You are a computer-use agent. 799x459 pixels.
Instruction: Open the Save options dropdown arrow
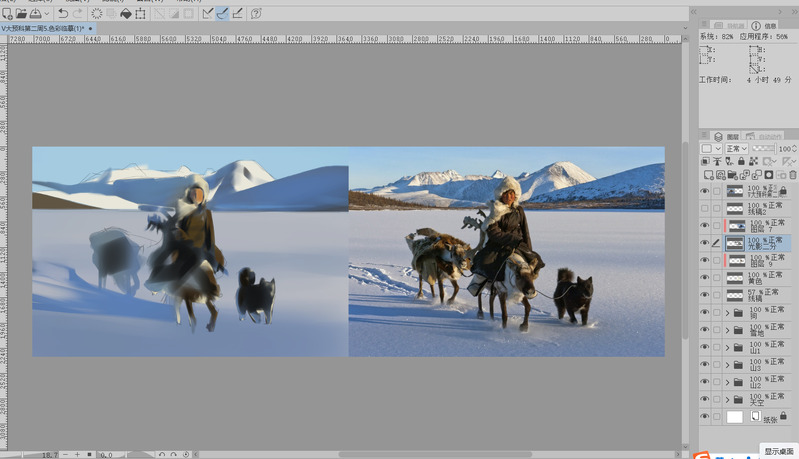(x=47, y=14)
